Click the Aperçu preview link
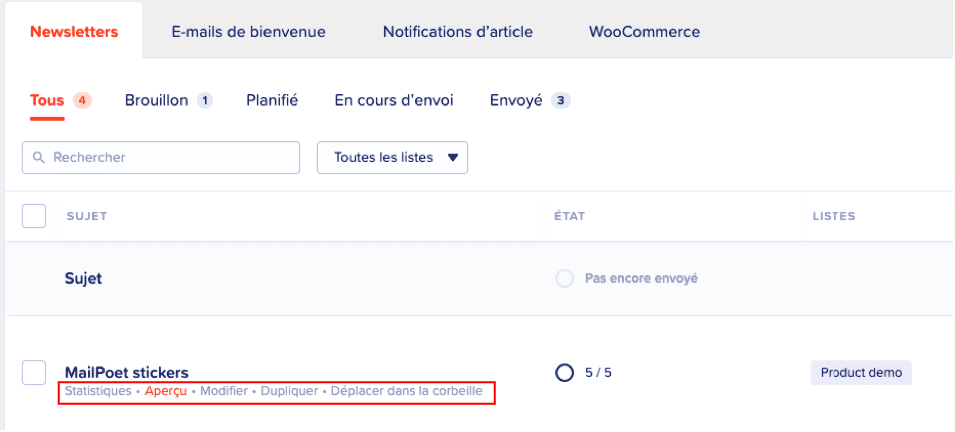 (x=165, y=392)
